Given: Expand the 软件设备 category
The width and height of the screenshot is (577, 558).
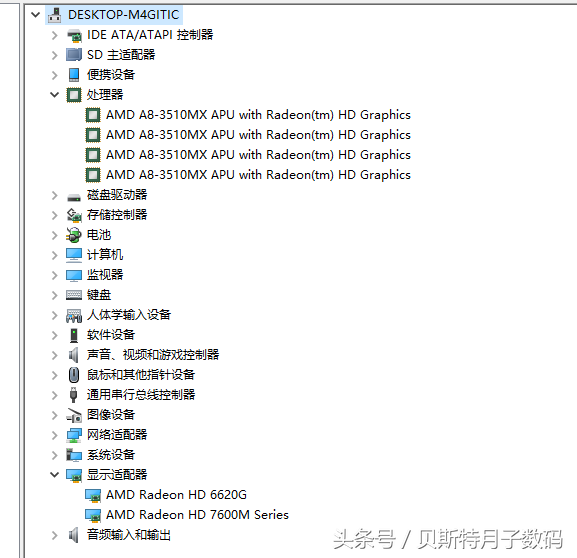Looking at the screenshot, I should (55, 335).
